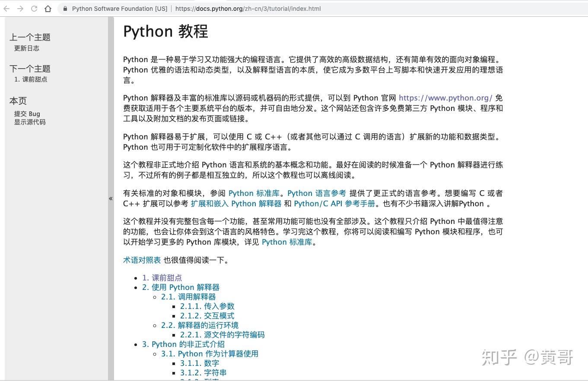Click the browser back arrow
This screenshot has width=588, height=381.
click(x=6, y=8)
